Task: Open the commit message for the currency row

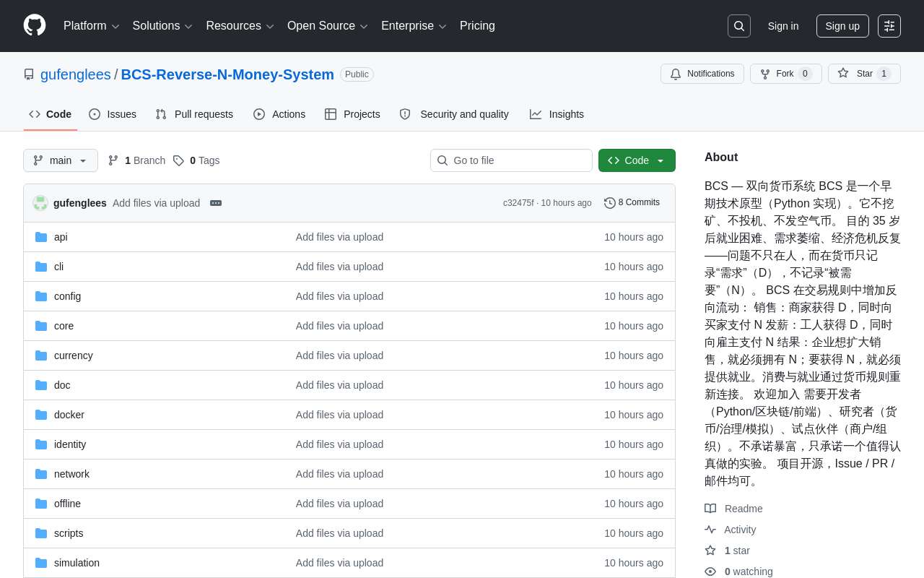Action: click(x=339, y=355)
